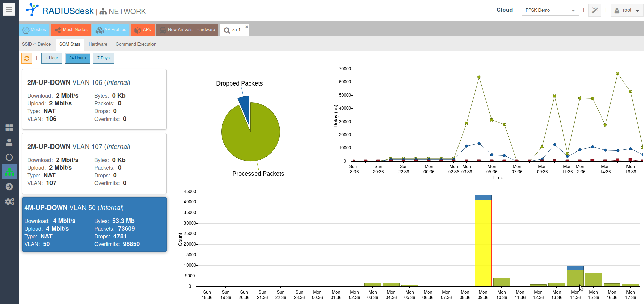
Task: Select the 2M-UP-DOWN VLAN 106 card
Action: click(94, 99)
